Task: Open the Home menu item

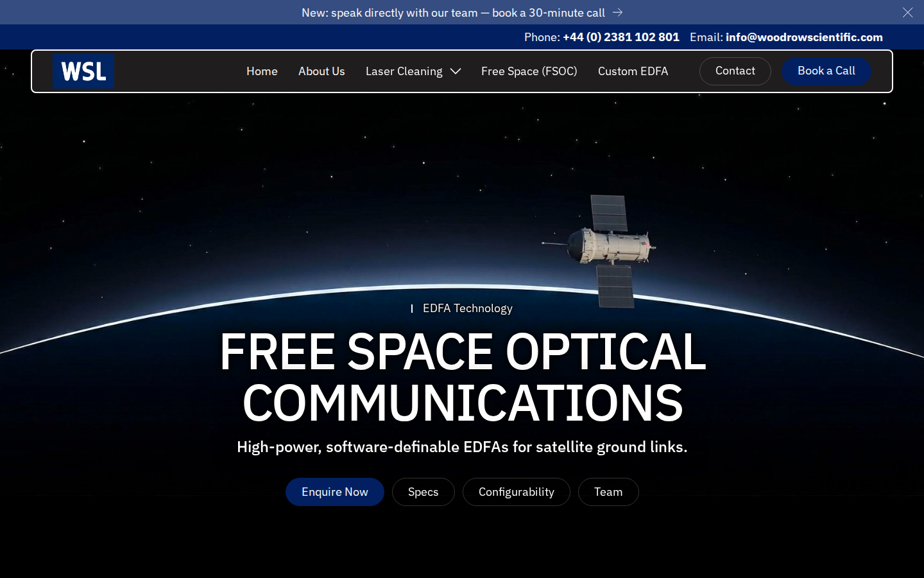Action: click(262, 71)
